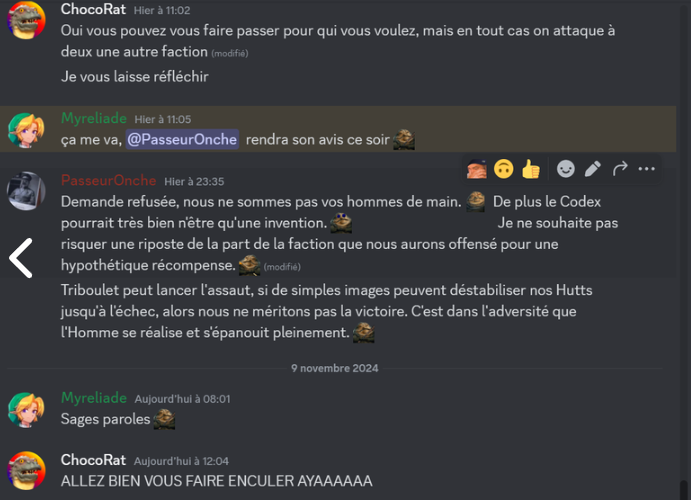
Task: Go back using the large left chevron
Action: click(21, 258)
